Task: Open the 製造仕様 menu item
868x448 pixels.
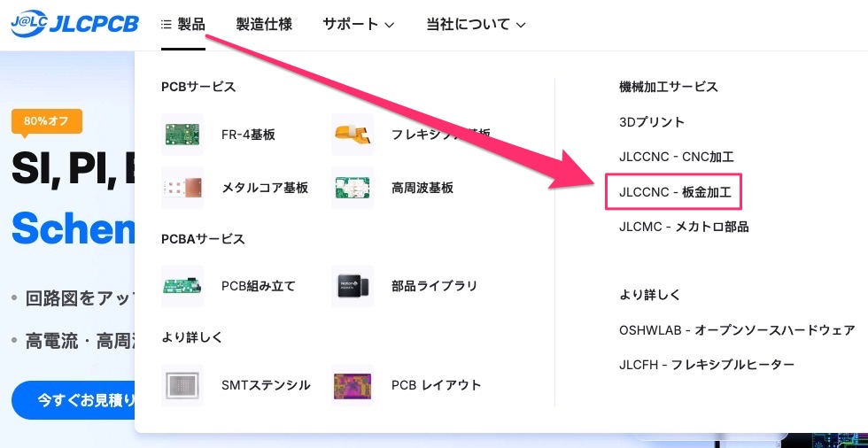Action: 264,24
